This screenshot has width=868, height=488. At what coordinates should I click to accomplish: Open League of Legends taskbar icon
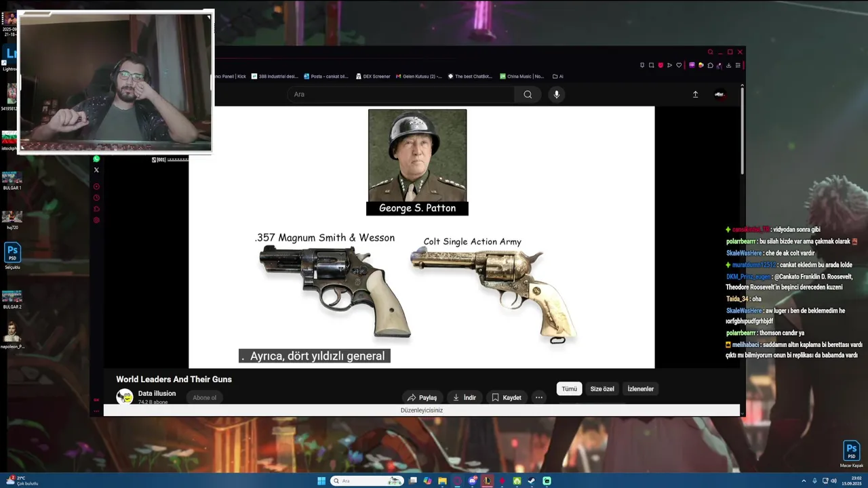[487, 481]
